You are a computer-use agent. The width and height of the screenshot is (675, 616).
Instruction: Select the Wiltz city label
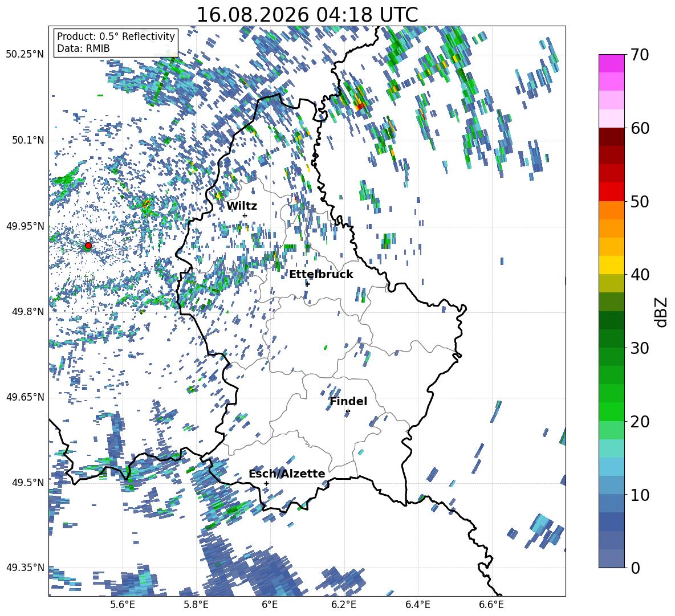tap(242, 206)
